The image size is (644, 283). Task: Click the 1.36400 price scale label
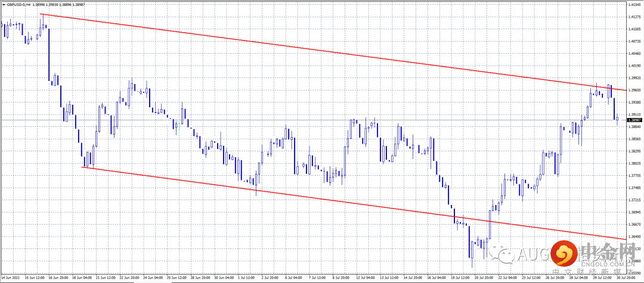pos(635,237)
